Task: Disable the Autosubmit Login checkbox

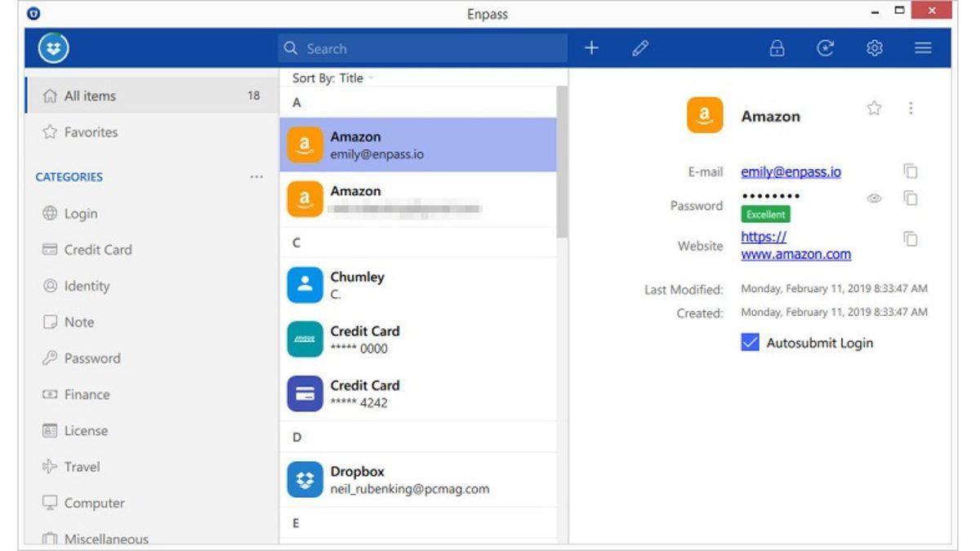Action: tap(750, 343)
